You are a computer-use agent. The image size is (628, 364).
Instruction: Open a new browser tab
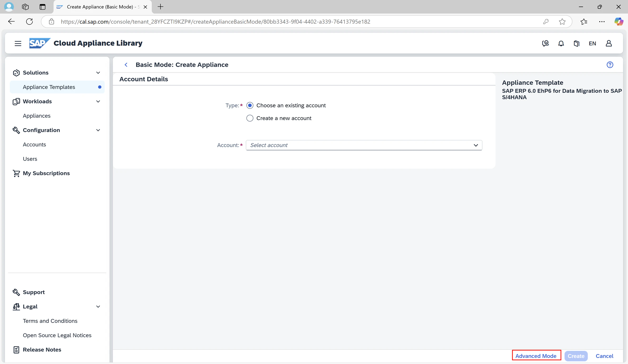click(x=160, y=7)
